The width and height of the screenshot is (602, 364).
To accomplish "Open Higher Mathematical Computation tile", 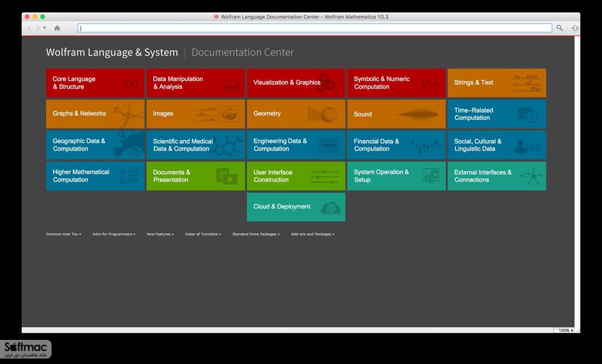I will point(95,176).
